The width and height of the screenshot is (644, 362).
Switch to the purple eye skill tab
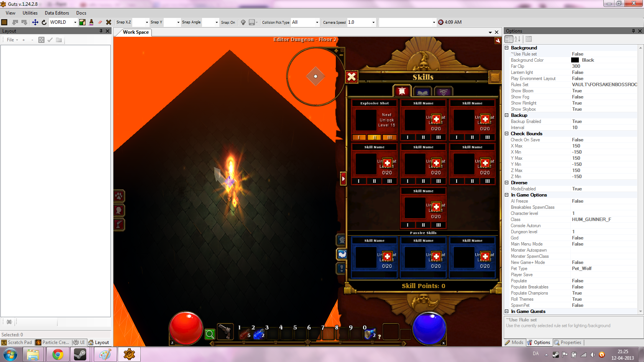(444, 92)
